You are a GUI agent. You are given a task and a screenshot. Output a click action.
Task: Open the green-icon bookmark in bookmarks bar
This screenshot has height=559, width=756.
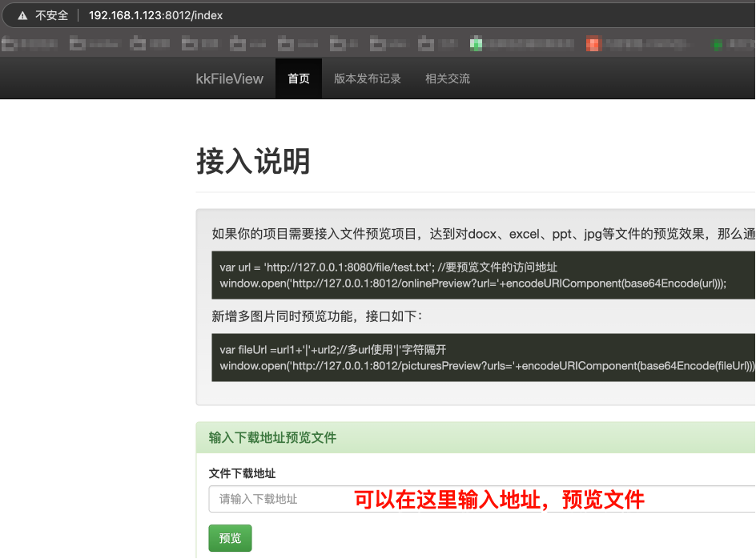[521, 44]
